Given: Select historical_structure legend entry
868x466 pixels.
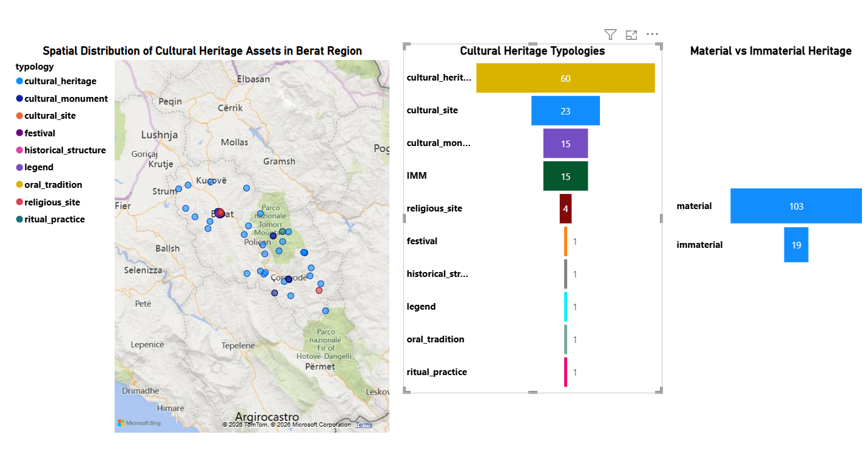Looking at the screenshot, I should [61, 150].
